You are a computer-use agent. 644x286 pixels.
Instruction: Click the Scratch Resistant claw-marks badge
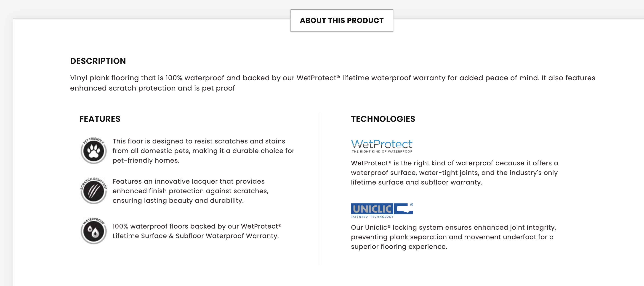[93, 191]
